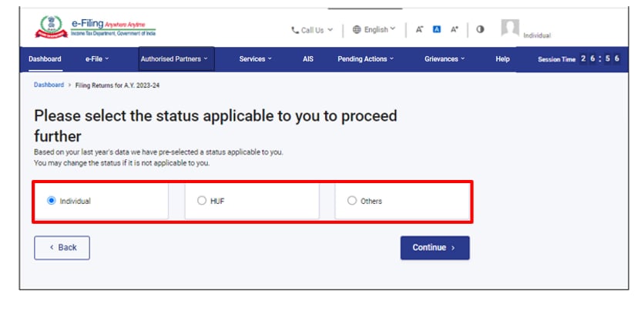644x310 pixels.
Task: Toggle high contrast mode
Action: pyautogui.click(x=480, y=30)
